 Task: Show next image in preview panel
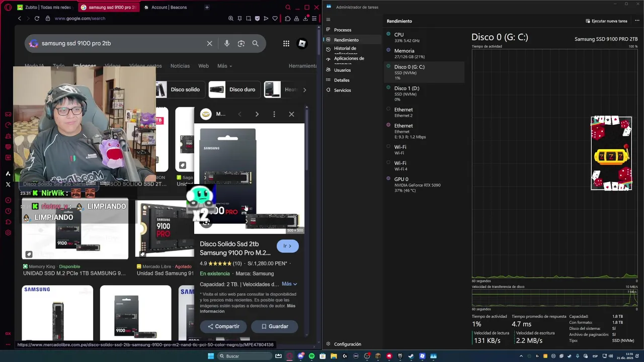pyautogui.click(x=257, y=114)
